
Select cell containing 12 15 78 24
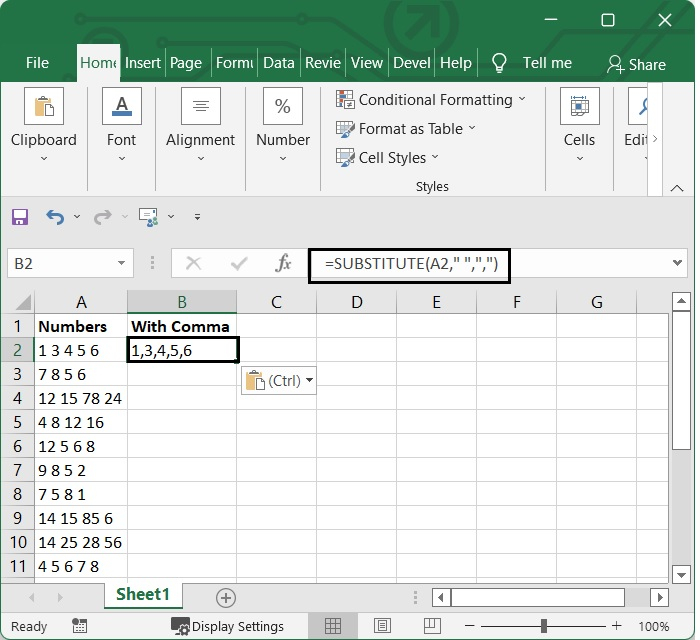[81, 398]
